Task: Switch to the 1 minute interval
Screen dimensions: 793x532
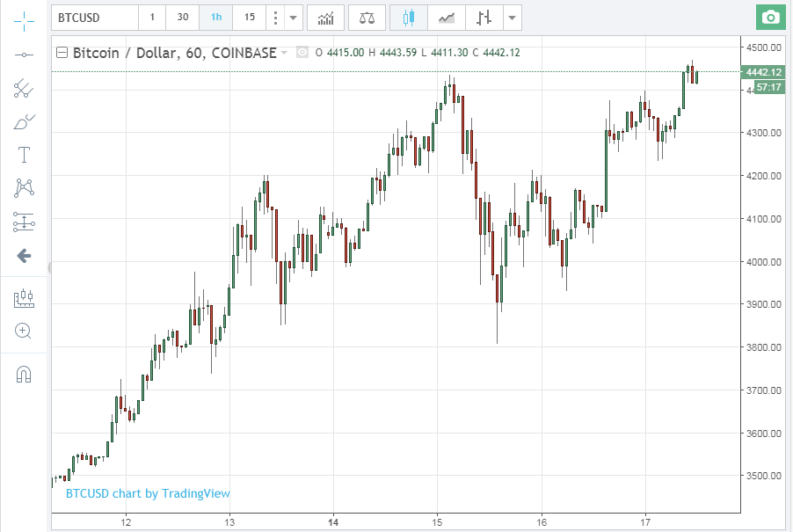Action: 152,18
